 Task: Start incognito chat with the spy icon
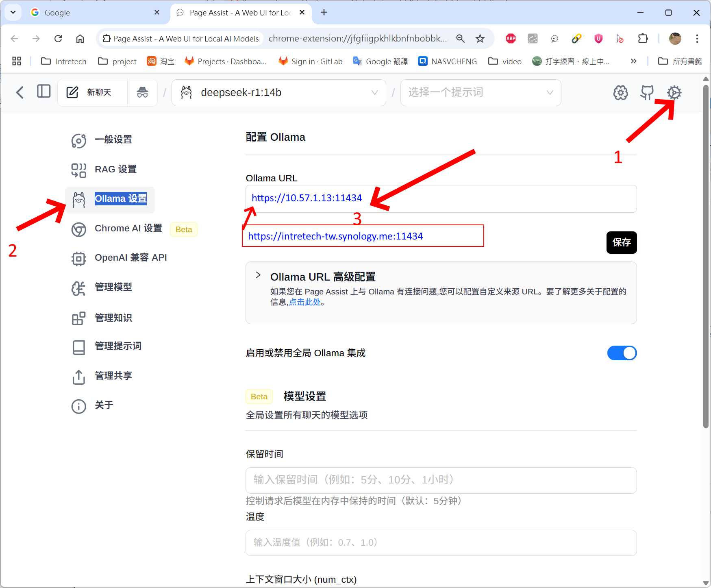pyautogui.click(x=142, y=93)
